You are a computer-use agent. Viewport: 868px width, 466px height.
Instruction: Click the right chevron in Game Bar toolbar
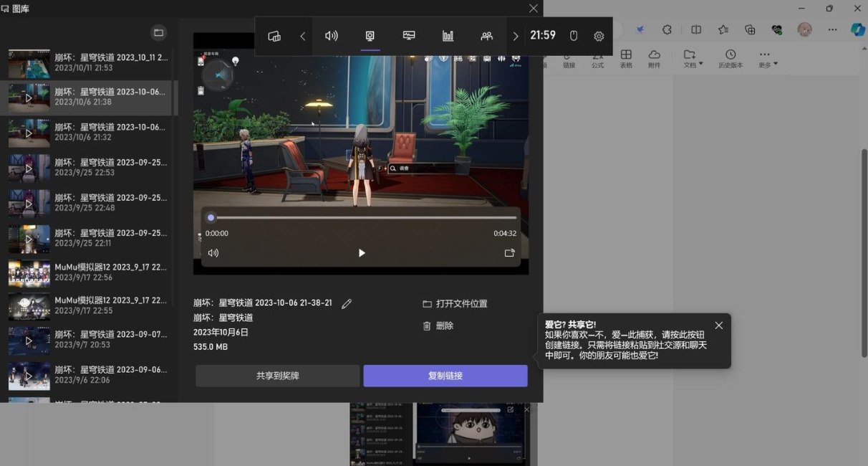click(515, 36)
